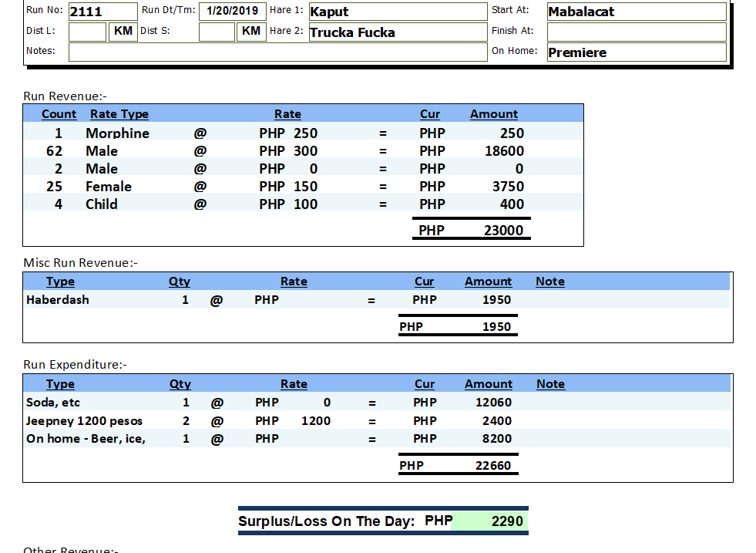
Task: Focus the empty Notes field
Action: pyautogui.click(x=277, y=52)
